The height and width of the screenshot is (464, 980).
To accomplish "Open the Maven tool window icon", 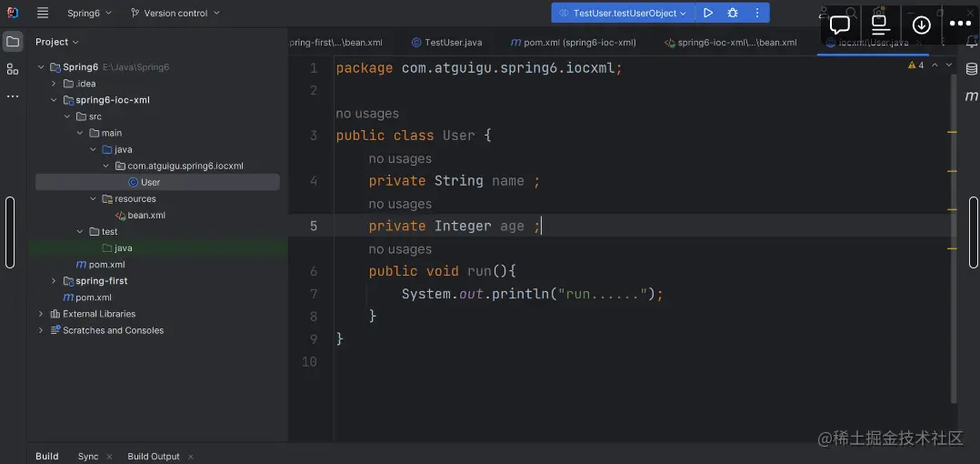I will coord(971,96).
